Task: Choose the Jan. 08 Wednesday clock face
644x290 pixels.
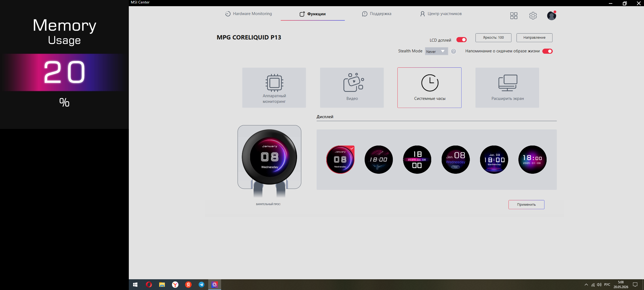Action: click(x=456, y=160)
